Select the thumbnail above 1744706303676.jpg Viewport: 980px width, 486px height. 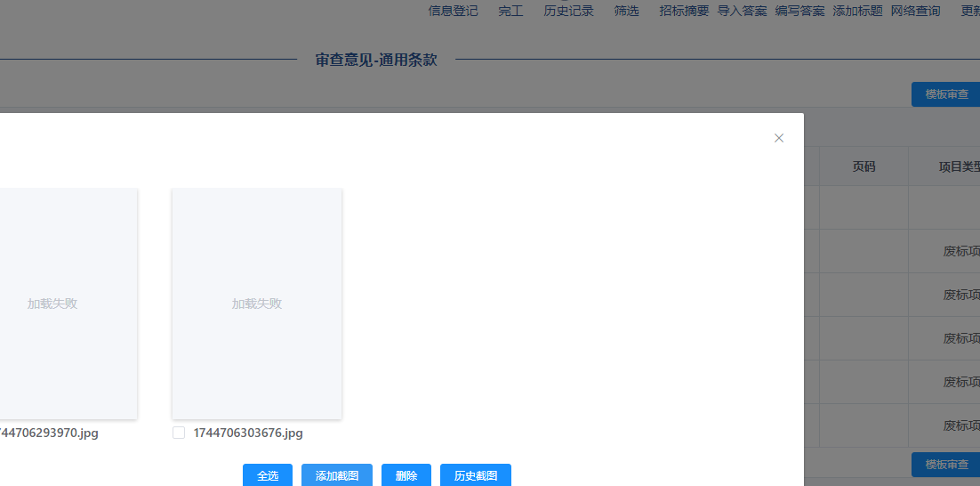click(257, 304)
